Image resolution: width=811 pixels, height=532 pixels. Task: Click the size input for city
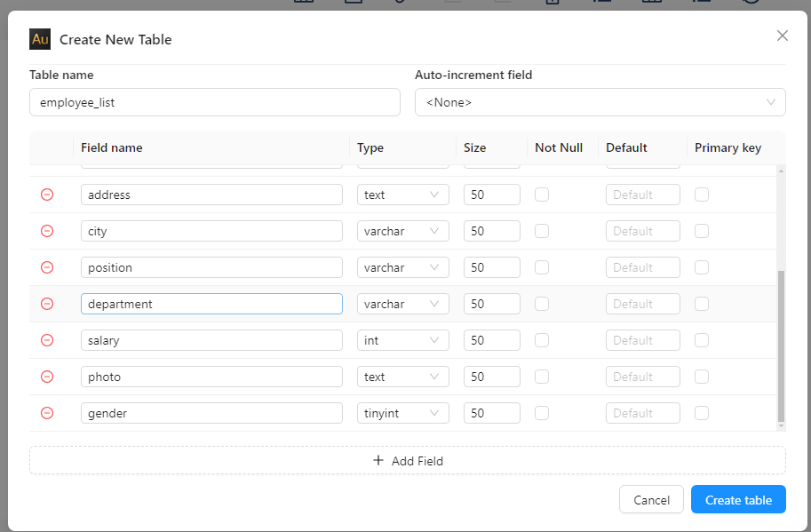(492, 231)
